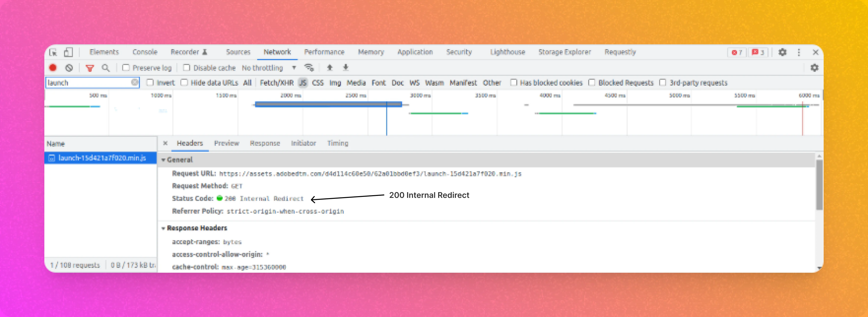Switch to the Response tab
The width and height of the screenshot is (868, 317).
coord(265,143)
